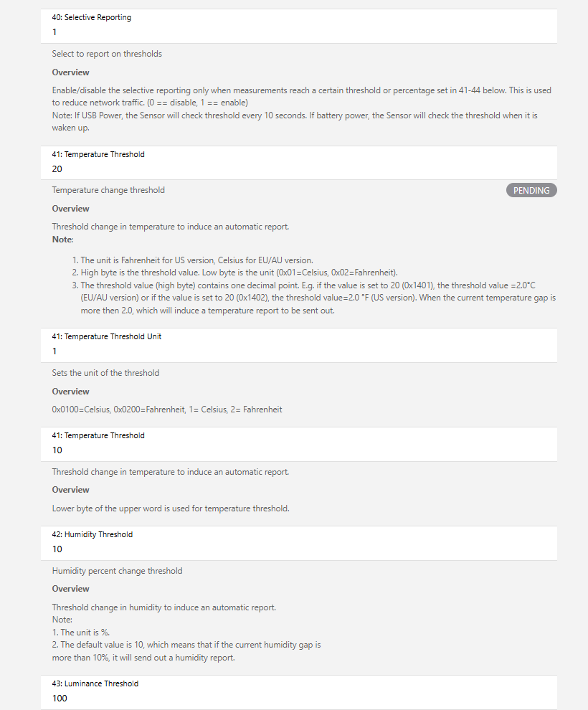Click the '42: Humidity Threshold' parameter label
This screenshot has width=588, height=710.
93,534
